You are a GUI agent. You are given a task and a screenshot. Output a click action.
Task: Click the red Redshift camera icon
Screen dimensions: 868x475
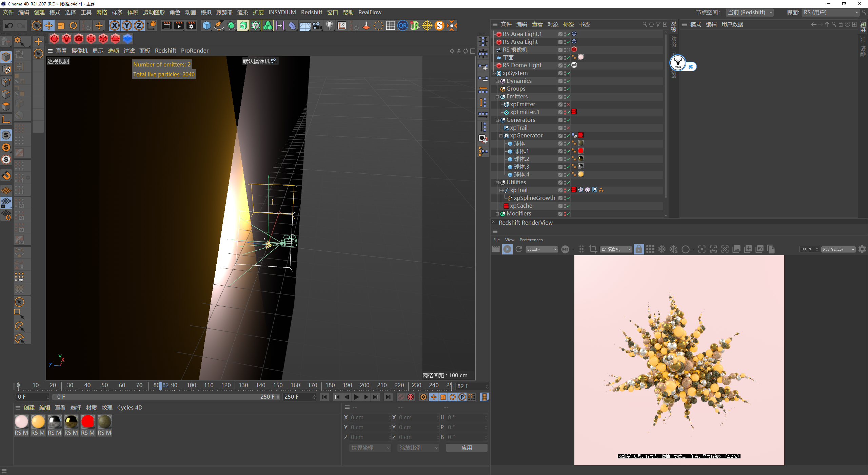click(x=79, y=39)
